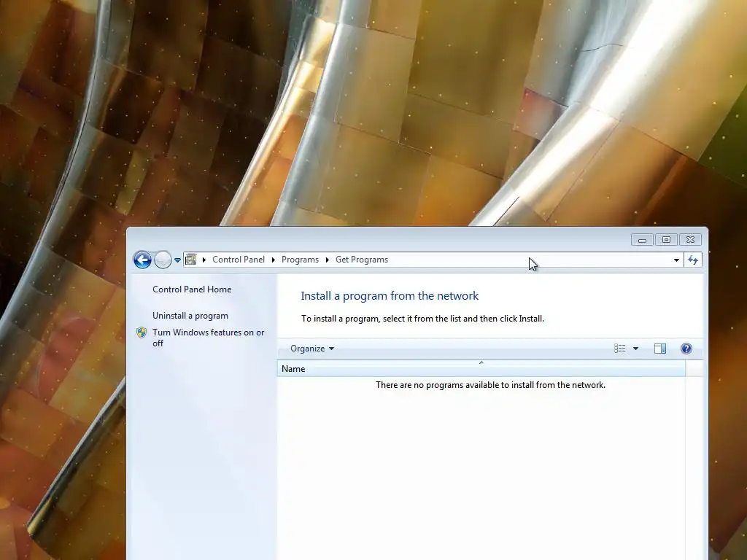
Task: Open the view options dropdown arrow
Action: click(635, 349)
